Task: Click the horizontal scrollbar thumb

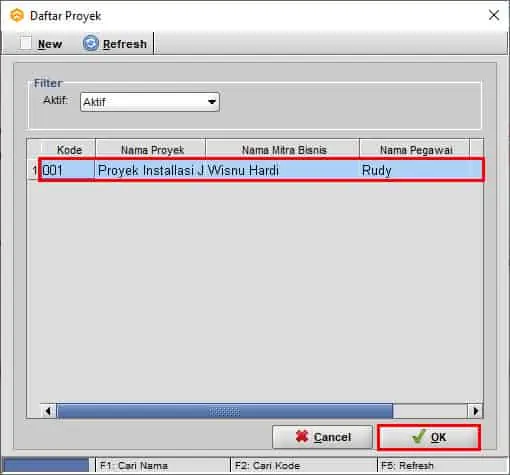Action: [225, 411]
